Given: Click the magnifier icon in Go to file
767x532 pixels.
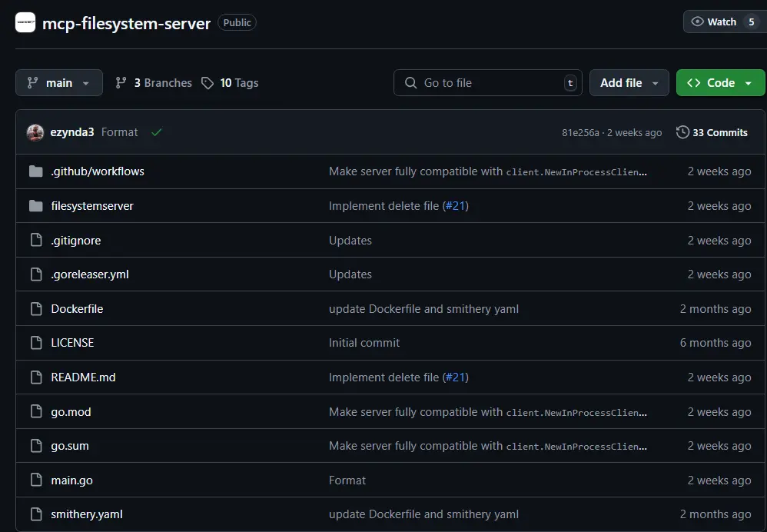Looking at the screenshot, I should click(410, 82).
